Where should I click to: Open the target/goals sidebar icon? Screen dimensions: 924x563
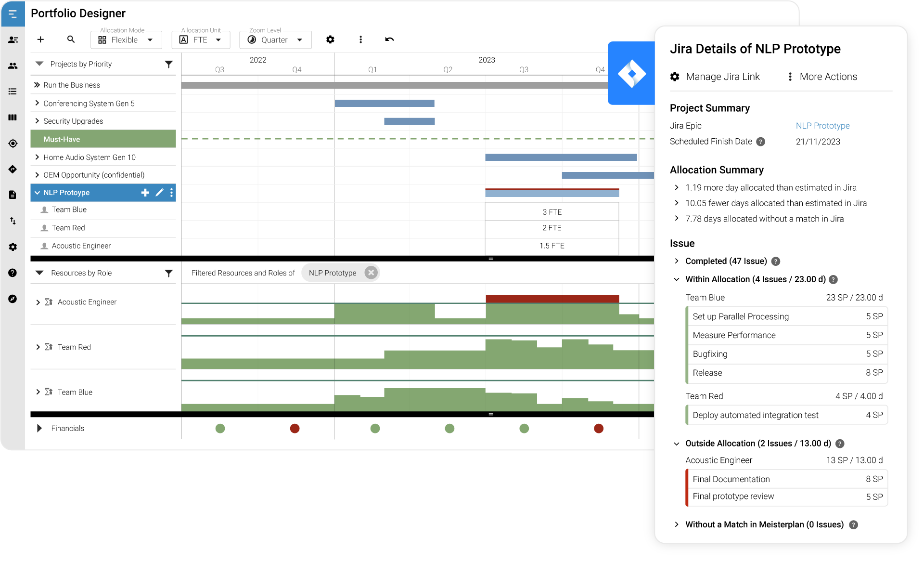click(x=13, y=144)
